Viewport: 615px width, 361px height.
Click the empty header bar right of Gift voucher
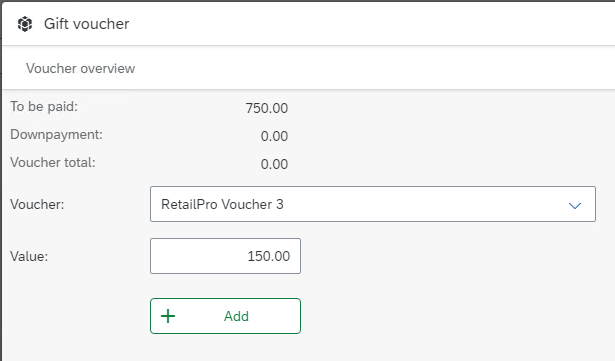[x=372, y=24]
